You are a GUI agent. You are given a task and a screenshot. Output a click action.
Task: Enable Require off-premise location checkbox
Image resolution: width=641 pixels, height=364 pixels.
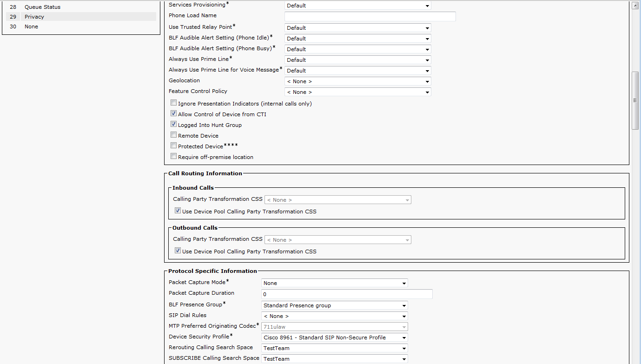[x=173, y=157]
